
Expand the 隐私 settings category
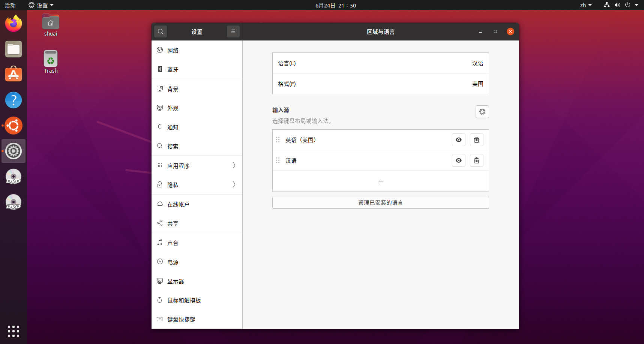tap(197, 185)
